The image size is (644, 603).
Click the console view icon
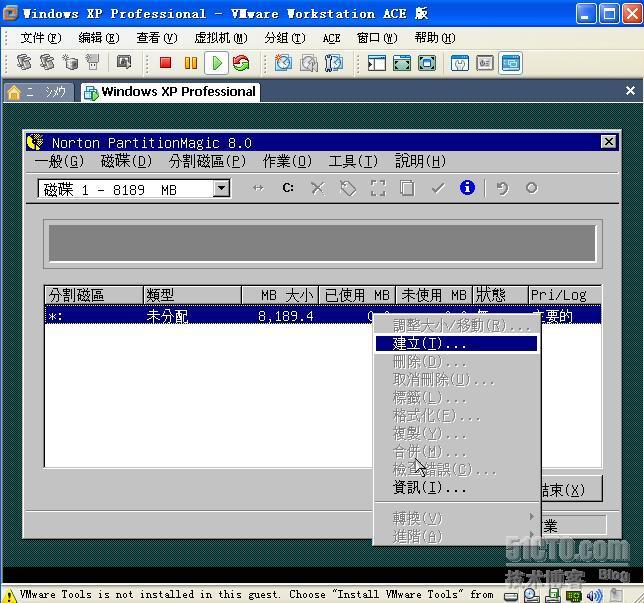pyautogui.click(x=511, y=63)
